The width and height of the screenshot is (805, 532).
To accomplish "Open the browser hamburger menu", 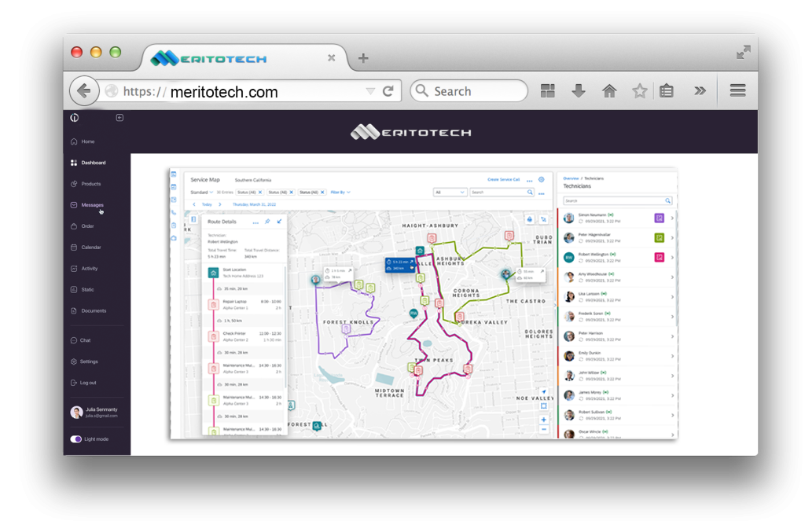I will pyautogui.click(x=737, y=91).
